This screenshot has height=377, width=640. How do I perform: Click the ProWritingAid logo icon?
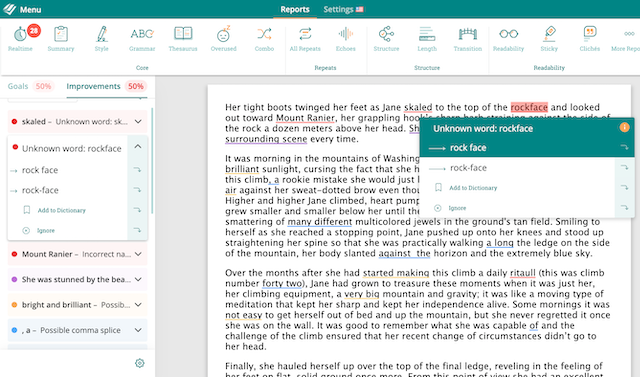(9, 9)
